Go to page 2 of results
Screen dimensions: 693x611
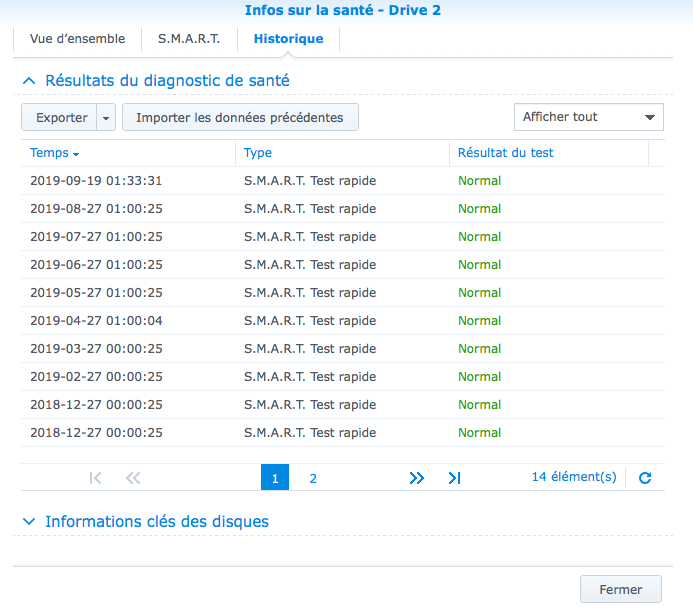313,478
